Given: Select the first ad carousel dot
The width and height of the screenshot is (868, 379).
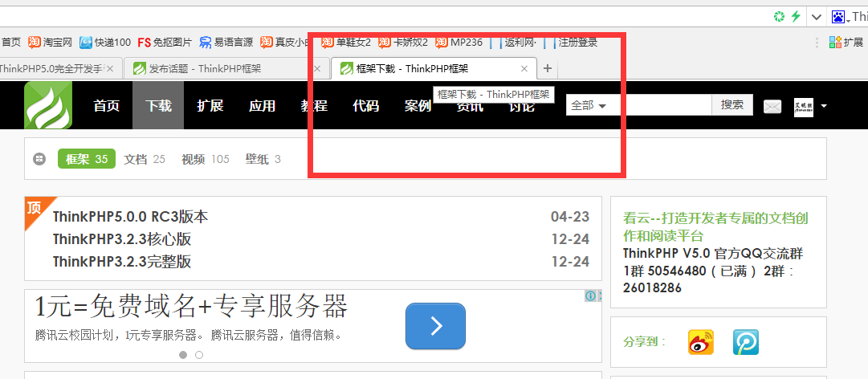Looking at the screenshot, I should [x=183, y=355].
